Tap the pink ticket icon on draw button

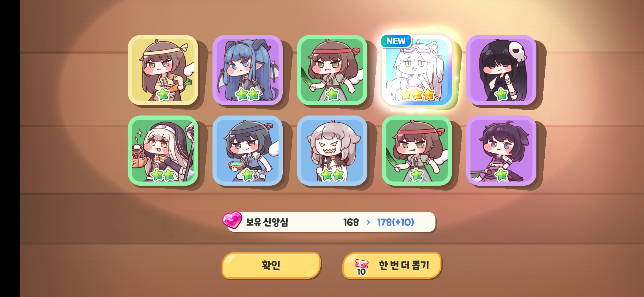click(x=361, y=264)
